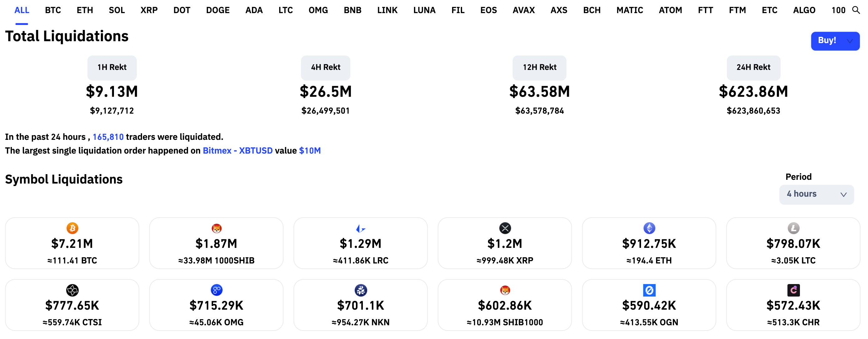The width and height of the screenshot is (868, 339).
Task: Click the Chromia CHR icon
Action: [793, 290]
